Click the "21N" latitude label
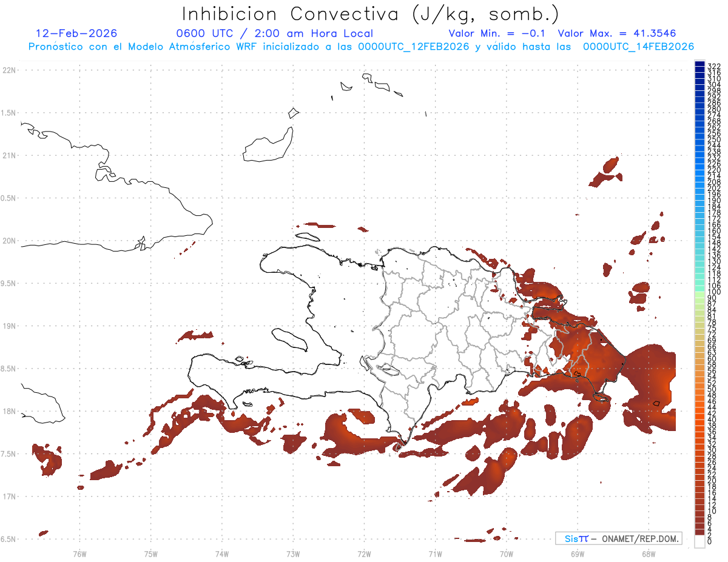 coord(10,156)
